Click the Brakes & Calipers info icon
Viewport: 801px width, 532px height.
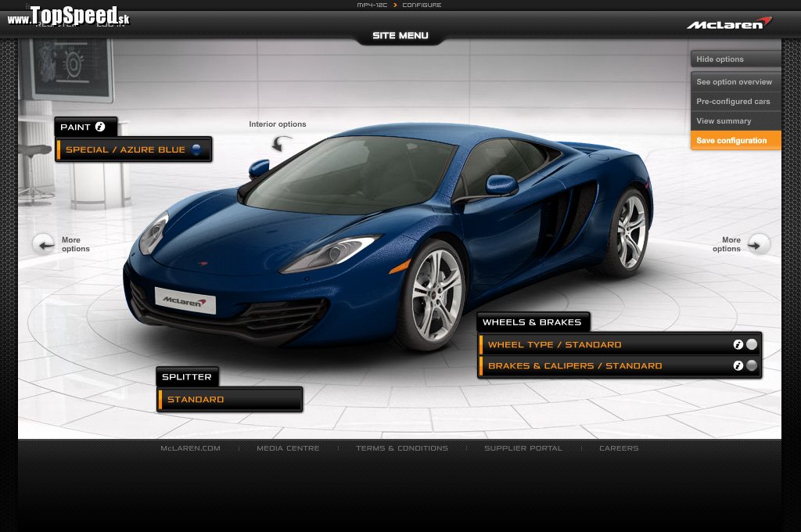pos(738,365)
